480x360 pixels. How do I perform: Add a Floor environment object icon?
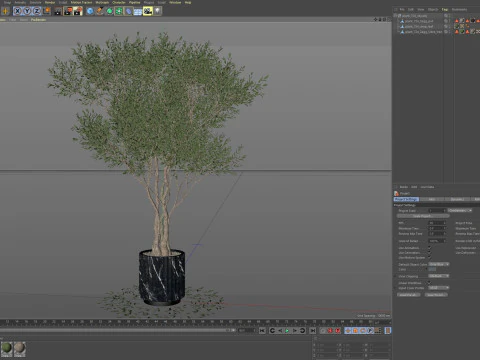point(138,11)
